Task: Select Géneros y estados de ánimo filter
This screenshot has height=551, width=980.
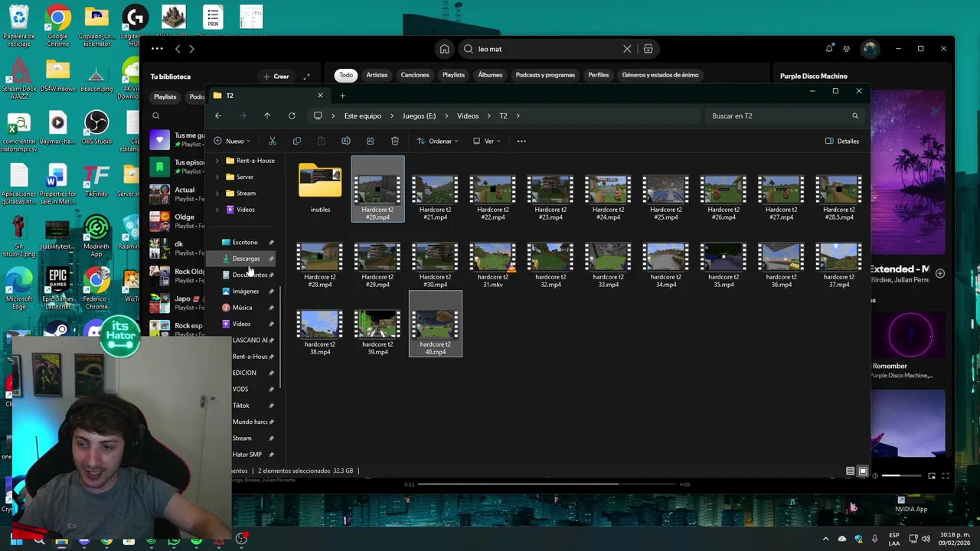Action: (660, 75)
